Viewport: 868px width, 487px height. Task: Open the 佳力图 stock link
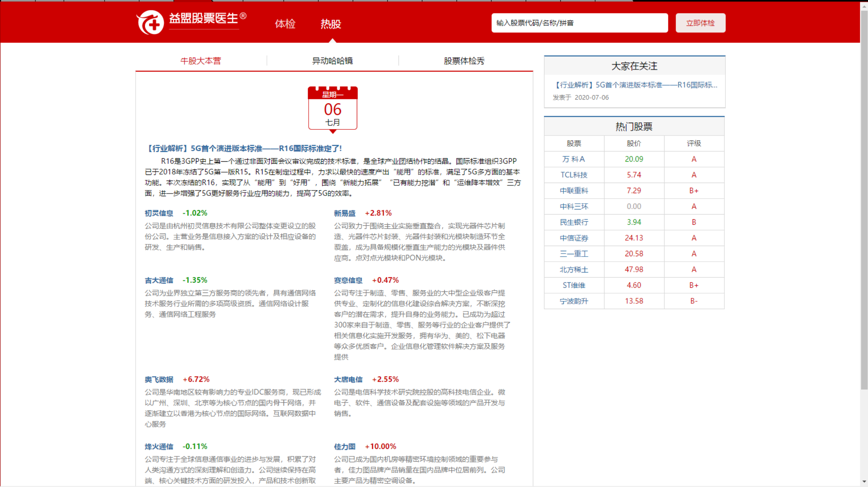[x=344, y=446]
